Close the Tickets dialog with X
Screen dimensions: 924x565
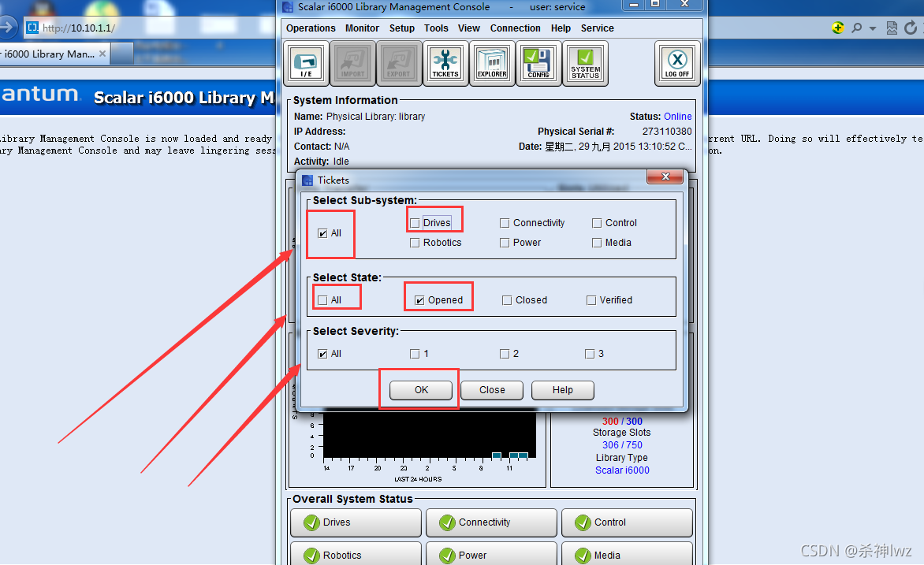tap(665, 177)
